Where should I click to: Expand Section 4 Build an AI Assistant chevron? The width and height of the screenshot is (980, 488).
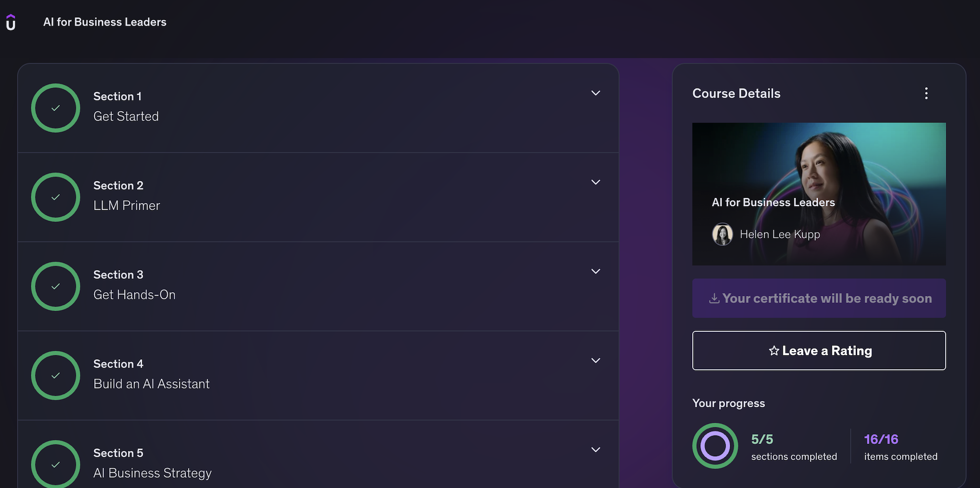click(x=595, y=361)
